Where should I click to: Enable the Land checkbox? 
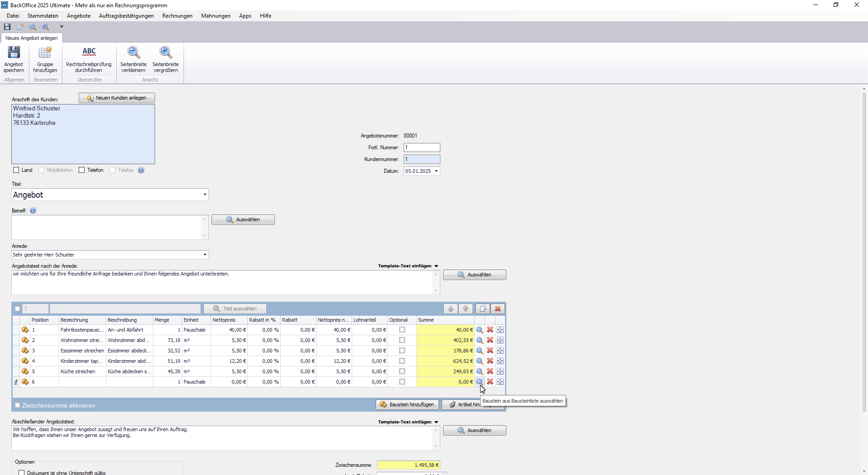[x=16, y=170]
